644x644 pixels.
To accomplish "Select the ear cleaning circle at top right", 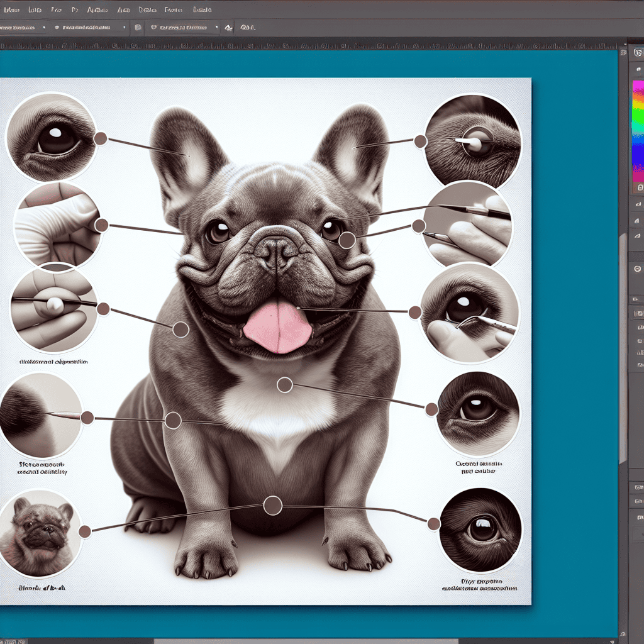I will (472, 142).
